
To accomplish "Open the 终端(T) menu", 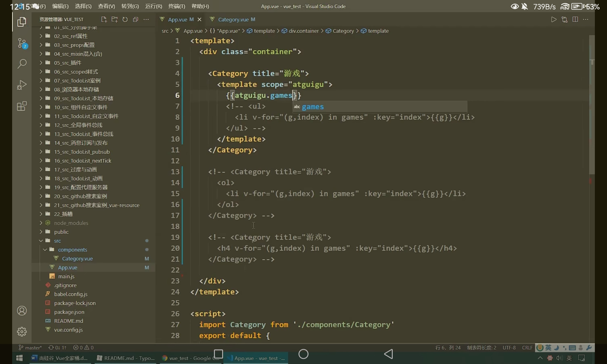I will click(x=176, y=6).
